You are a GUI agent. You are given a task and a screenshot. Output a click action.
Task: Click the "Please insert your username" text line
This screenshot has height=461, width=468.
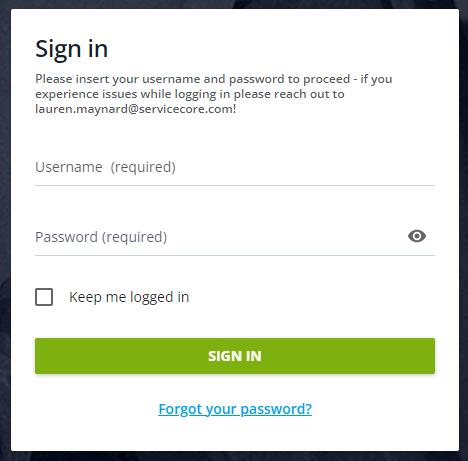214,79
